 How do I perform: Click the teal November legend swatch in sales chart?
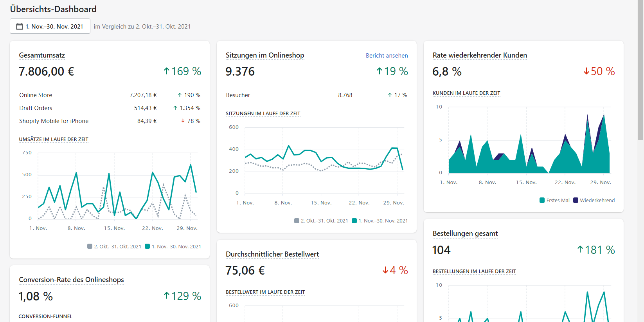pos(148,246)
